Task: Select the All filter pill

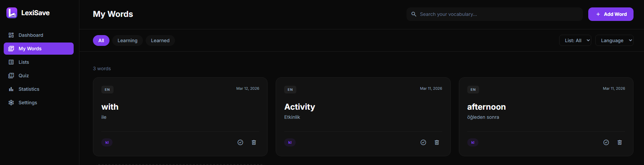Action: click(x=101, y=40)
